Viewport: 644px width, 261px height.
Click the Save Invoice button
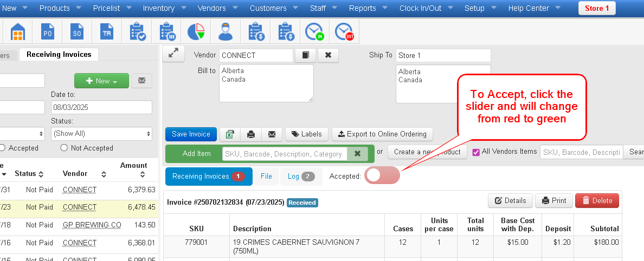(x=191, y=134)
